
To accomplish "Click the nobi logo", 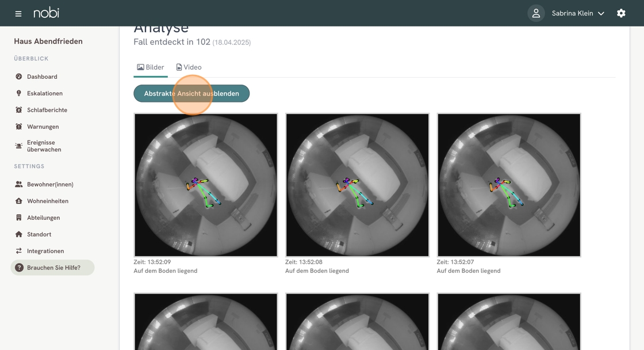I will point(46,13).
